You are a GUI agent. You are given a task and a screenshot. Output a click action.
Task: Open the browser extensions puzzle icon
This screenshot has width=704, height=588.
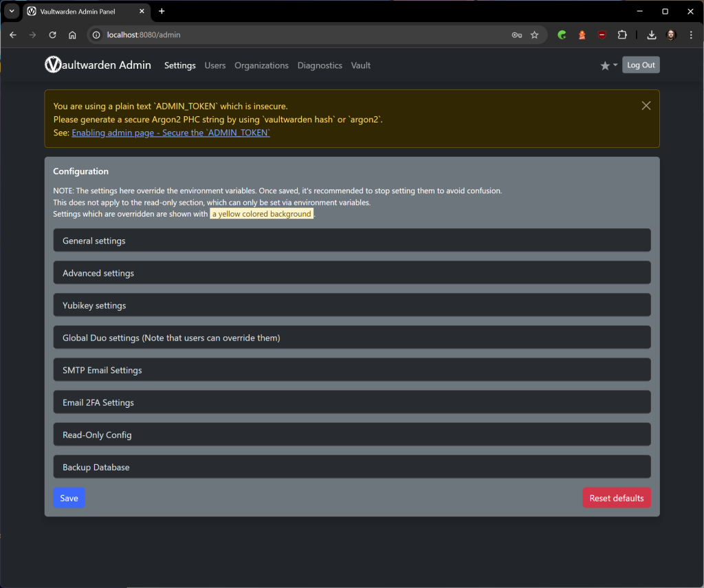[x=622, y=35]
